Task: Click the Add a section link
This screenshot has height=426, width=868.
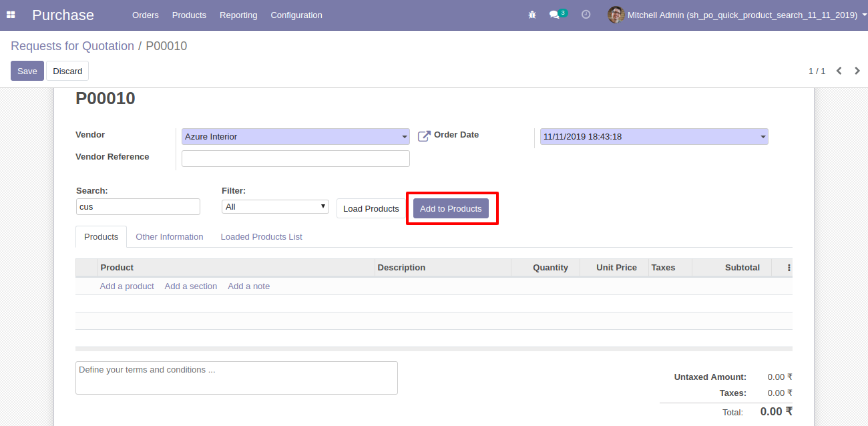Action: pos(191,286)
